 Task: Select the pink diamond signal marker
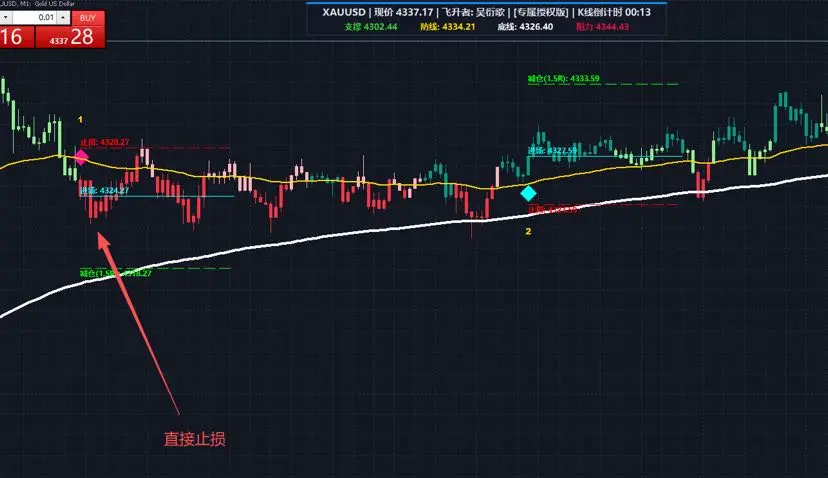(x=81, y=157)
